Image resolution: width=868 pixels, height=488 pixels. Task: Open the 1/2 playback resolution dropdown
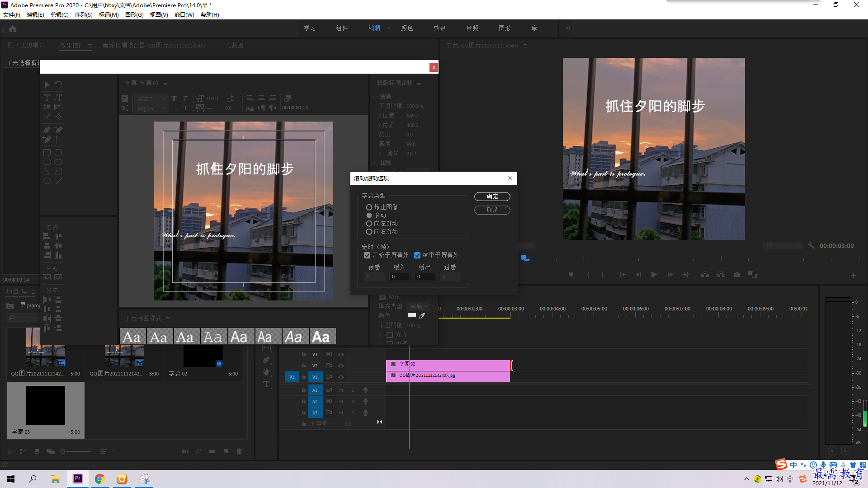783,246
